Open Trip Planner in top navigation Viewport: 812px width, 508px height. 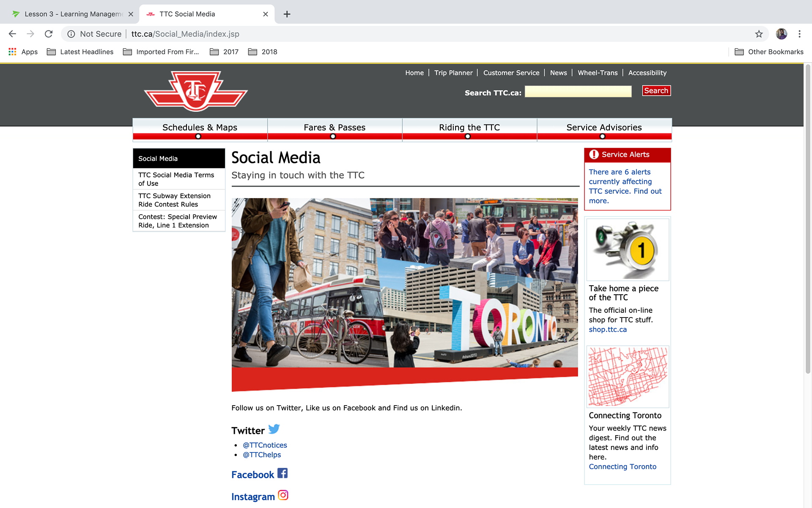pyautogui.click(x=453, y=73)
